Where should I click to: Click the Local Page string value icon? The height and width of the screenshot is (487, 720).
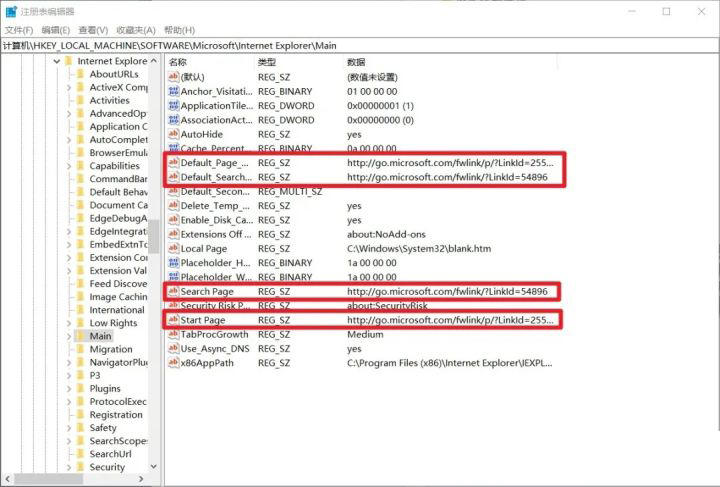[174, 248]
